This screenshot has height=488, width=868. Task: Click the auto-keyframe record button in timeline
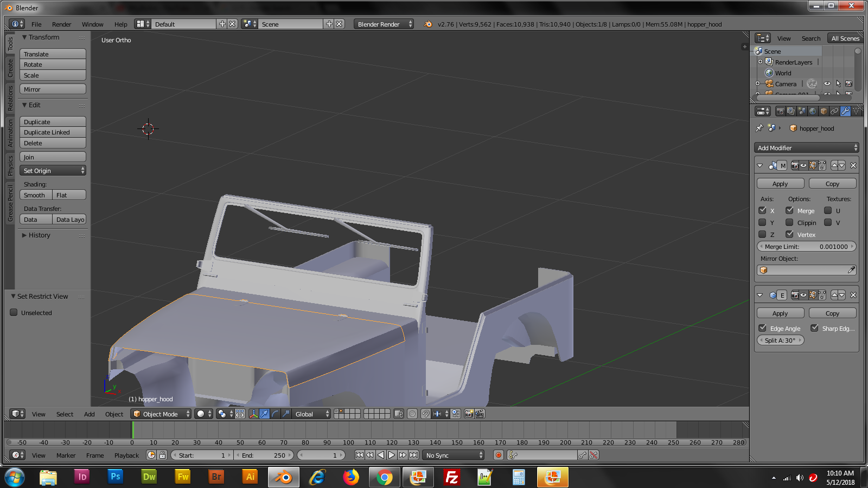pos(498,455)
